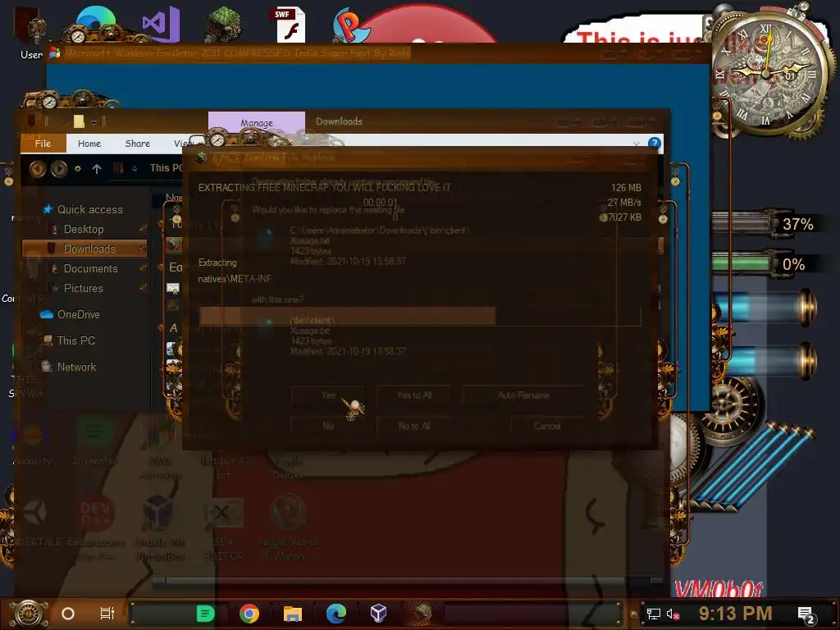Select This PC in the navigation pane

click(69, 340)
